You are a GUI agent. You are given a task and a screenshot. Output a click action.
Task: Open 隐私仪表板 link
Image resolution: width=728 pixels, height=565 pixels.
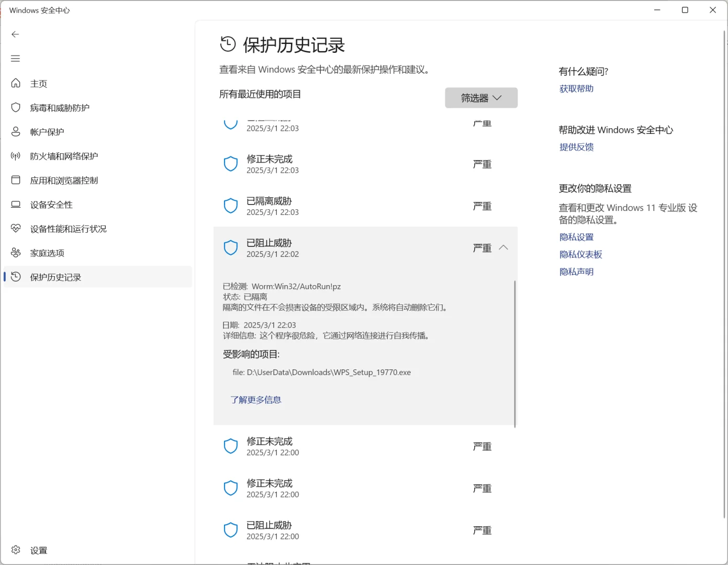[x=580, y=254]
